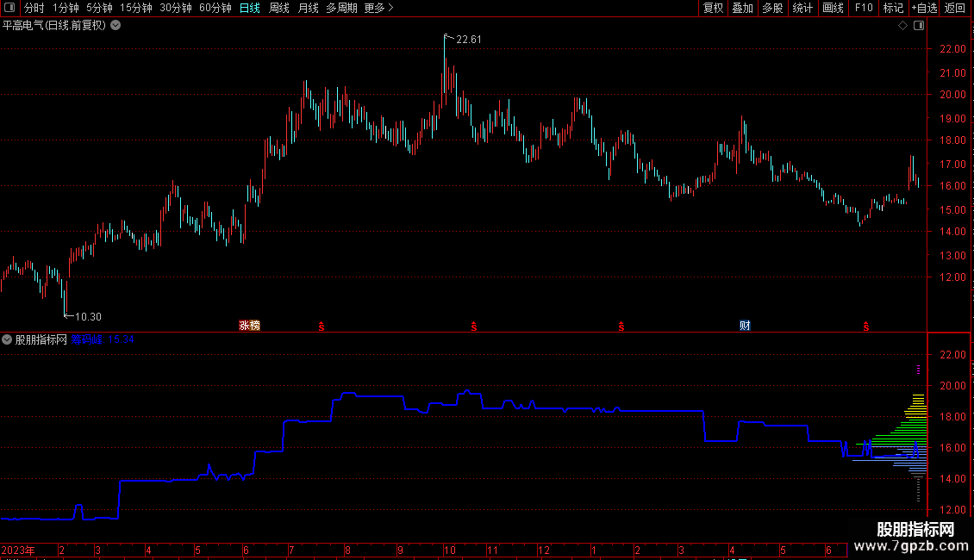
Task: Click the 平高电气(日线.前复权) title text
Action: [54, 26]
